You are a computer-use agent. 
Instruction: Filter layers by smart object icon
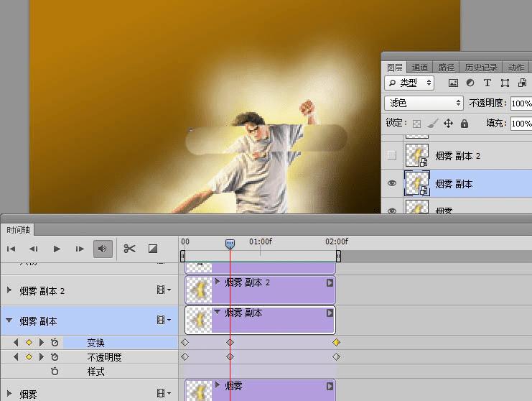click(522, 83)
